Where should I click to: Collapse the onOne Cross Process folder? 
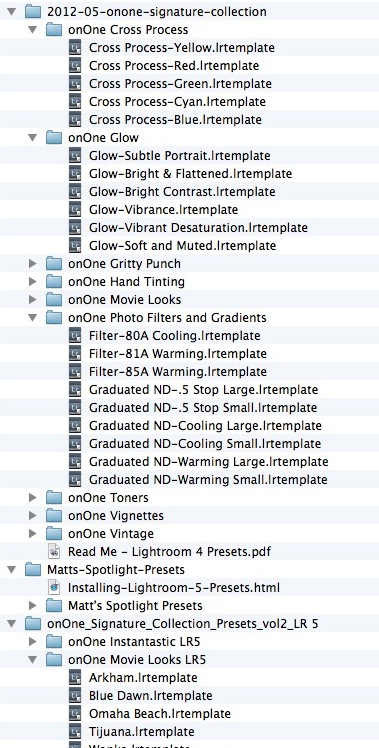point(32,30)
